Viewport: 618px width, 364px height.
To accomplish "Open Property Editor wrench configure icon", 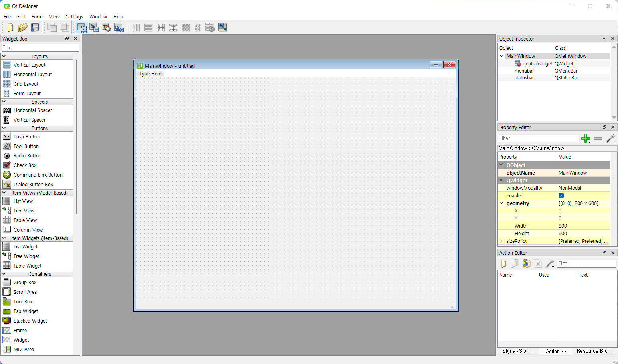I will click(x=610, y=138).
